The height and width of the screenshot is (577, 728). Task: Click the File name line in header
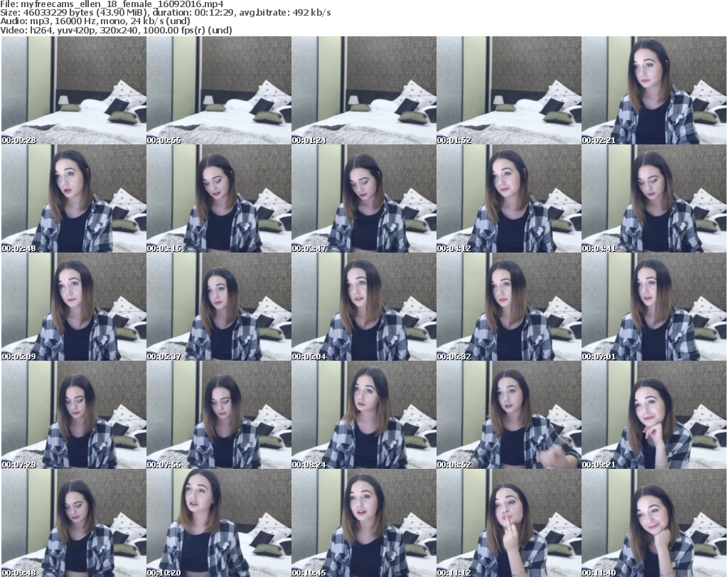(x=112, y=4)
